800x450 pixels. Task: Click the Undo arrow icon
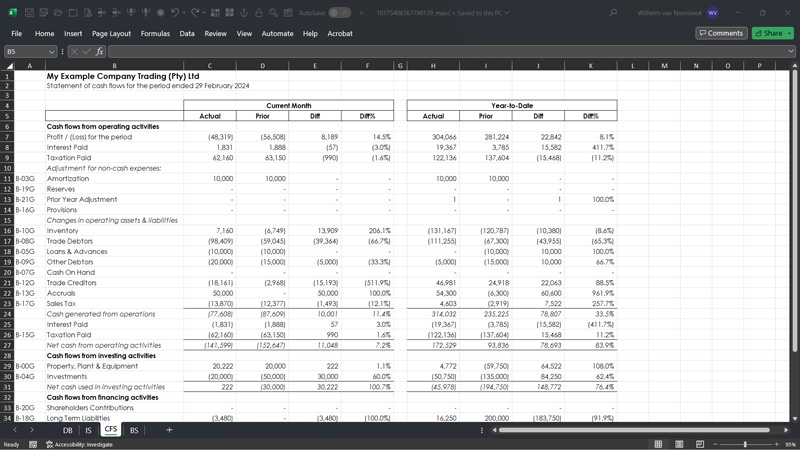[x=175, y=13]
